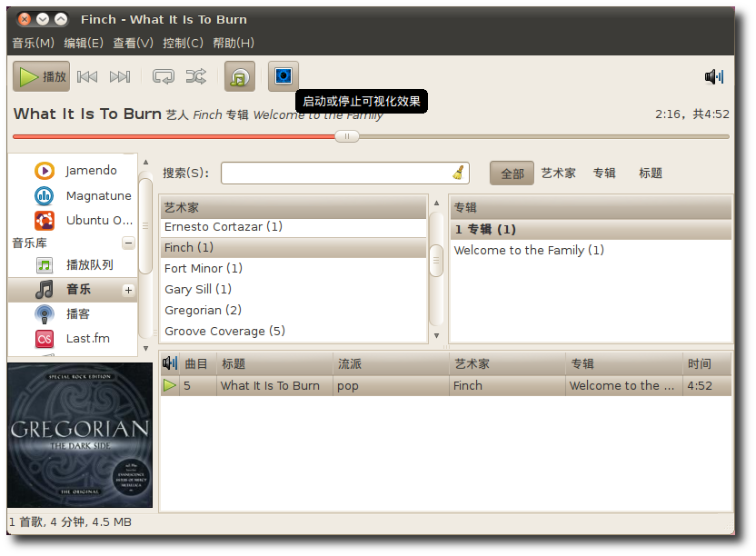Select artist Finch (1)
756x556 pixels.
[x=293, y=247]
